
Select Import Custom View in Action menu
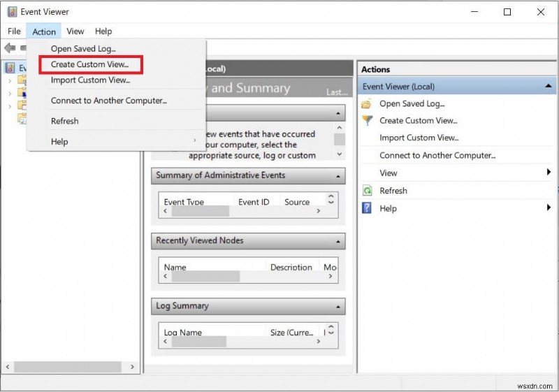tap(90, 80)
